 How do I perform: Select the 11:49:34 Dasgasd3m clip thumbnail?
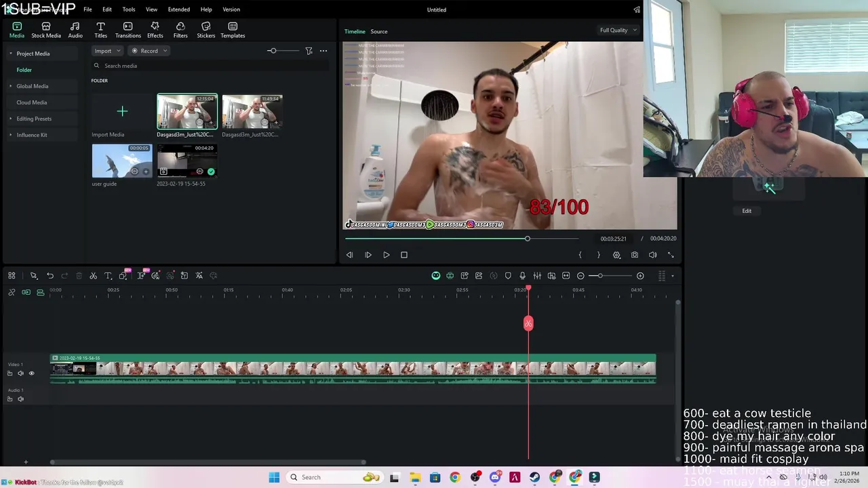[252, 111]
